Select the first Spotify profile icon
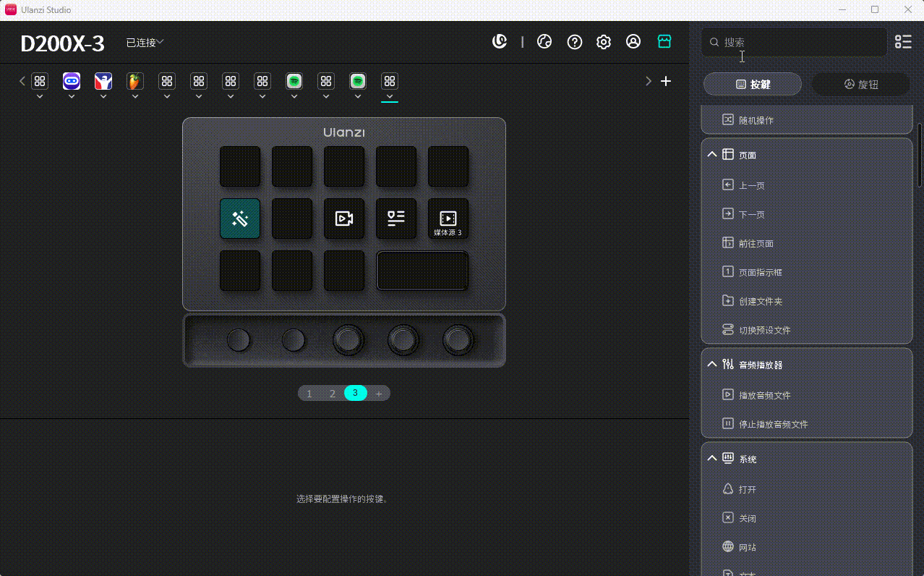 [x=294, y=81]
